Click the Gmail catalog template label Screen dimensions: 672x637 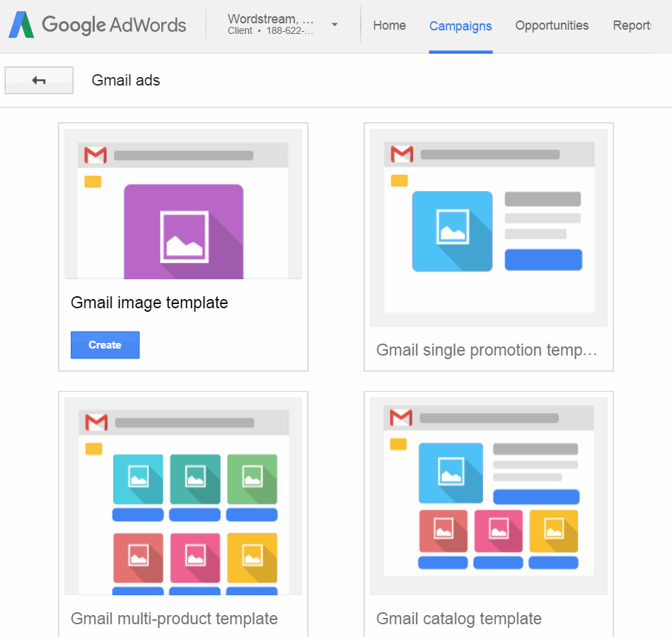click(x=458, y=619)
